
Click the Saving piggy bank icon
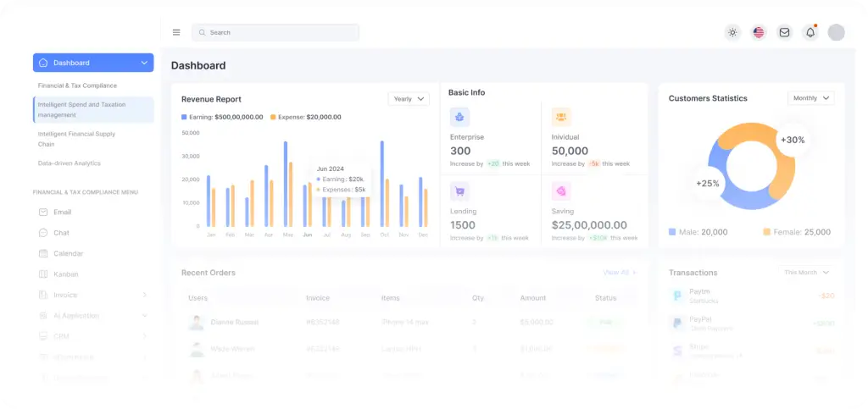click(561, 191)
